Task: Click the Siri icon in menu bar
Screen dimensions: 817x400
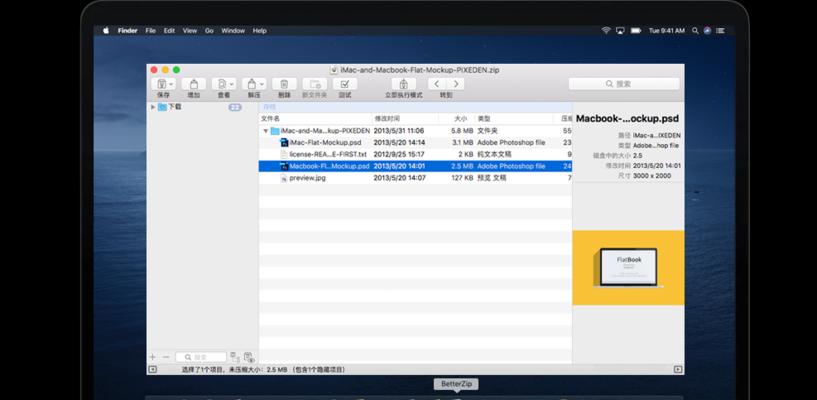Action: [707, 31]
